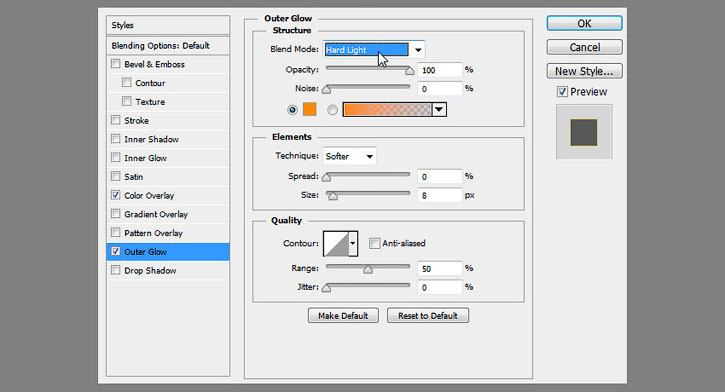Click the Size px value field
725x392 pixels.
(439, 196)
